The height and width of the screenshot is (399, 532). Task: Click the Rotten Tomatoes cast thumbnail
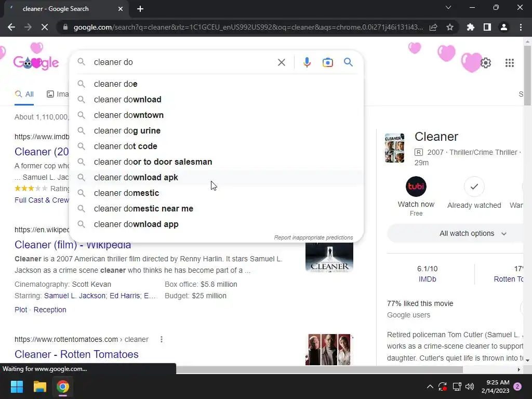pos(329,350)
